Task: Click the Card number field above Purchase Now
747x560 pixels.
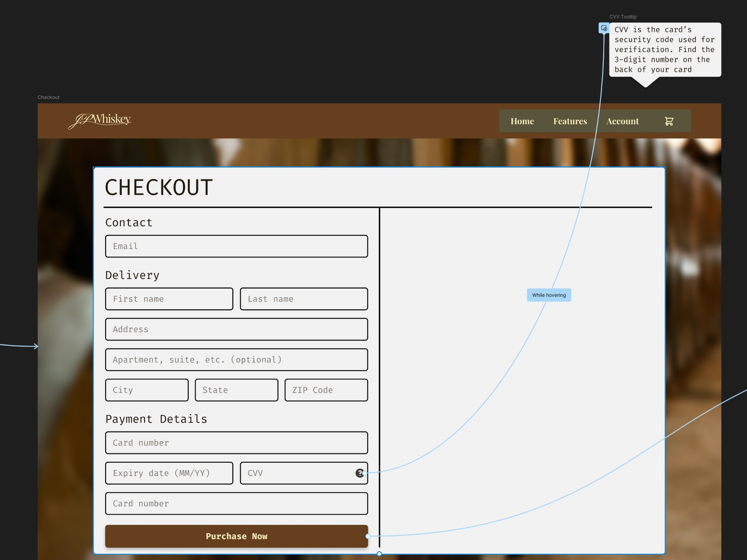Action: (x=236, y=504)
